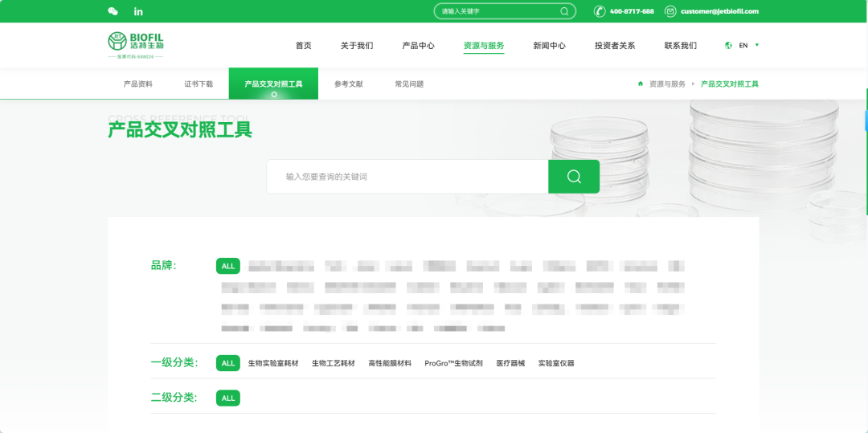
Task: Expand the EN language dropdown arrow
Action: point(757,45)
